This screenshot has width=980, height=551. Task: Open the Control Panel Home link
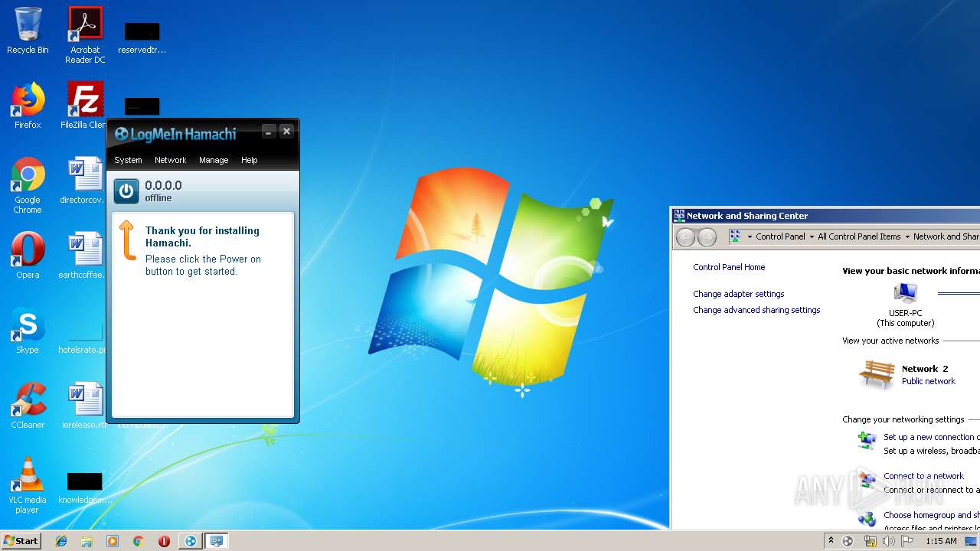pyautogui.click(x=729, y=267)
